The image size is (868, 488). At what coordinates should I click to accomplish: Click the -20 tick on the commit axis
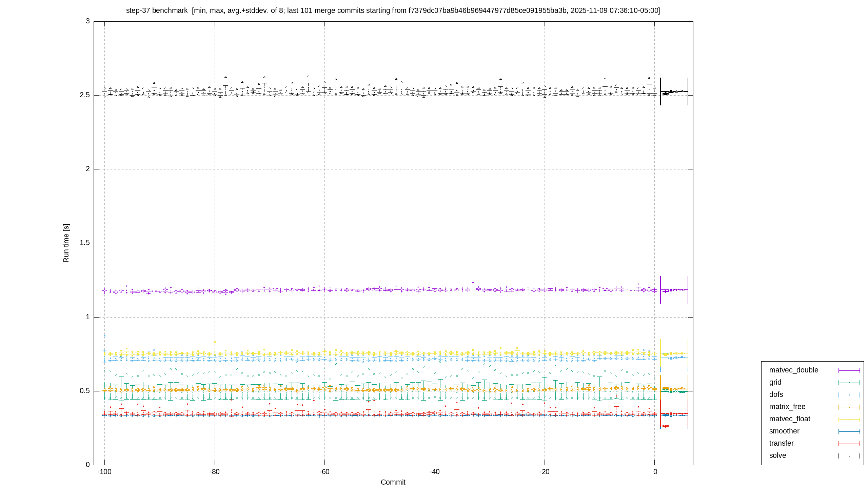(545, 472)
